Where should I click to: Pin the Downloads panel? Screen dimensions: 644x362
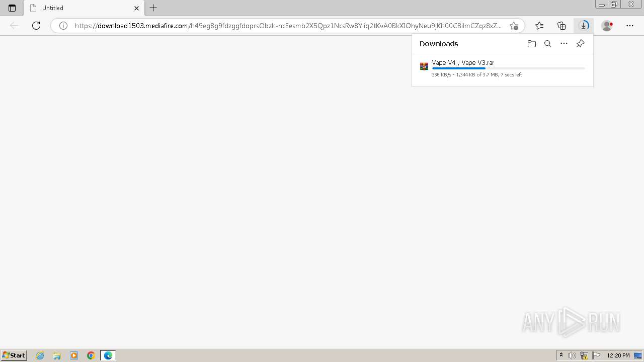coord(580,44)
